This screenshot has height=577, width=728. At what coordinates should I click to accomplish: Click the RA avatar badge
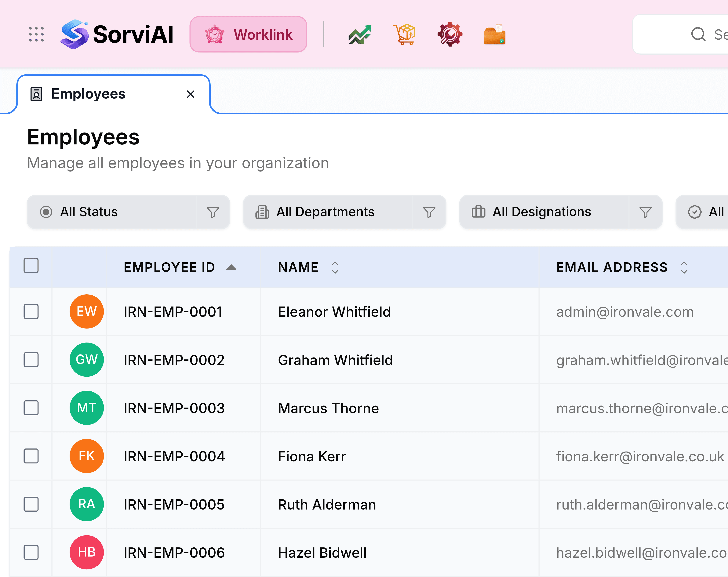[87, 504]
